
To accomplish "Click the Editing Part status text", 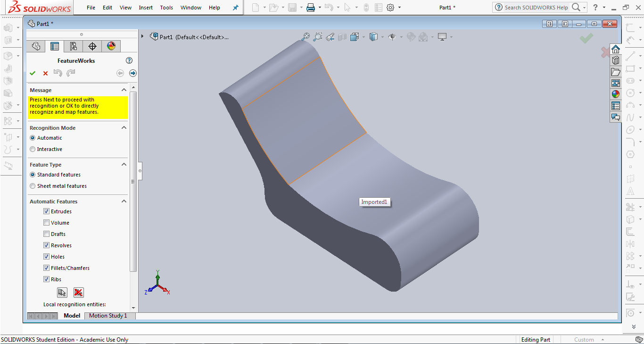I will click(x=536, y=340).
